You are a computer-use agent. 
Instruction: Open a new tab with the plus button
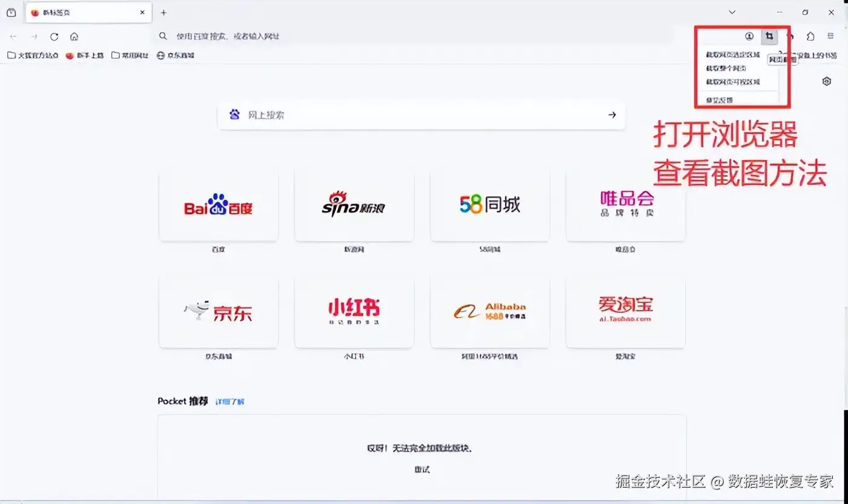[x=164, y=12]
